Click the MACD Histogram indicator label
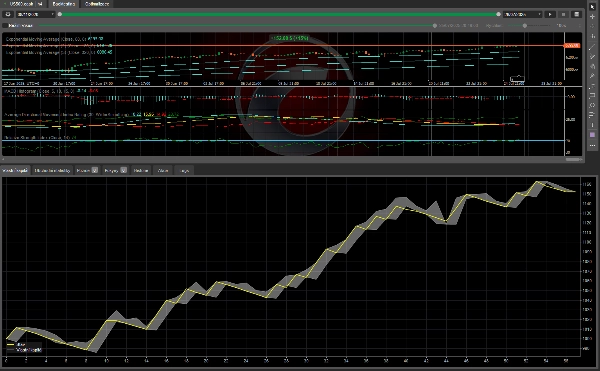Screen dimensions: 600x371 [51, 91]
